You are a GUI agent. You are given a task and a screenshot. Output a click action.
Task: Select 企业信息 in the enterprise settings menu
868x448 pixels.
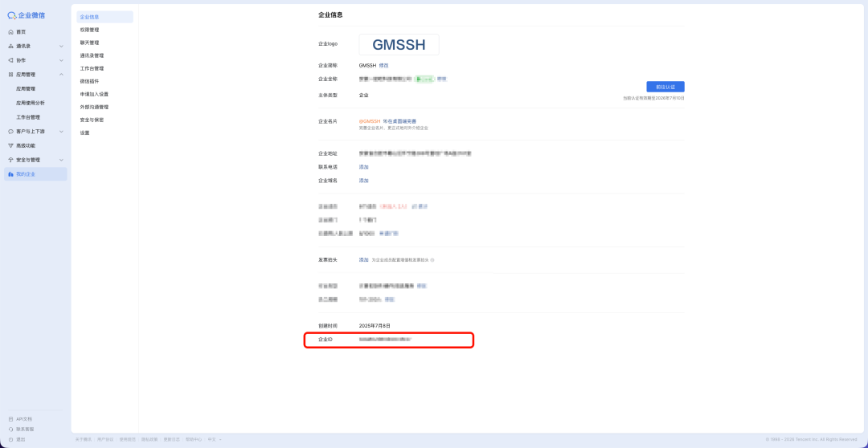pyautogui.click(x=104, y=17)
